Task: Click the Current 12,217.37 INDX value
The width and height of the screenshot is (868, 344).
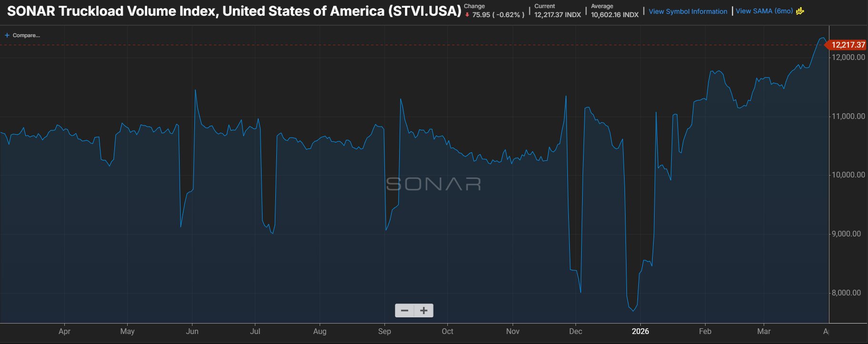Action: click(x=557, y=15)
